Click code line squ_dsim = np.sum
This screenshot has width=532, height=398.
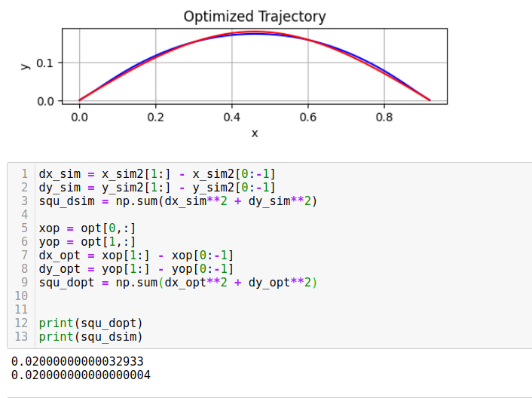tap(178, 201)
